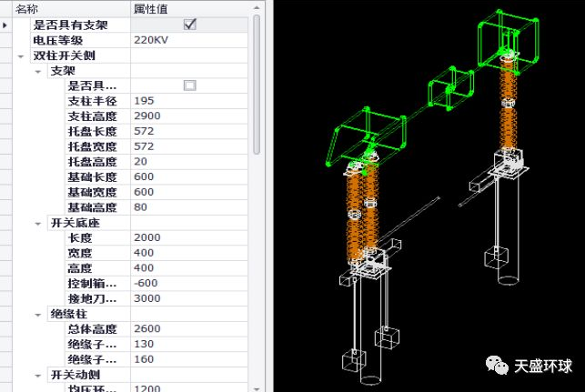The height and width of the screenshot is (392, 585).
Task: Edit the 控制箱... value -600
Action: pyautogui.click(x=189, y=283)
